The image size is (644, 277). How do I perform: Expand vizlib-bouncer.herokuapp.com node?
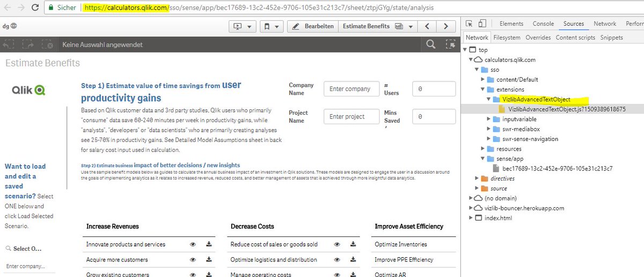pos(471,208)
